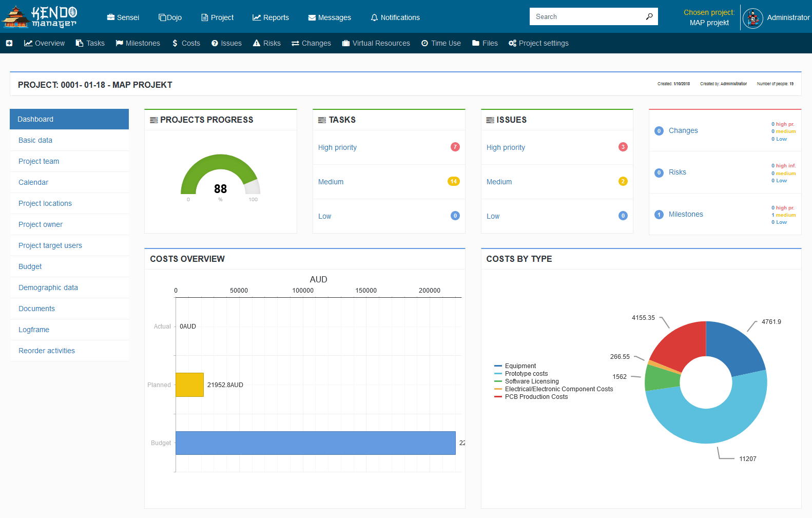Open the Messages menu

tap(330, 17)
